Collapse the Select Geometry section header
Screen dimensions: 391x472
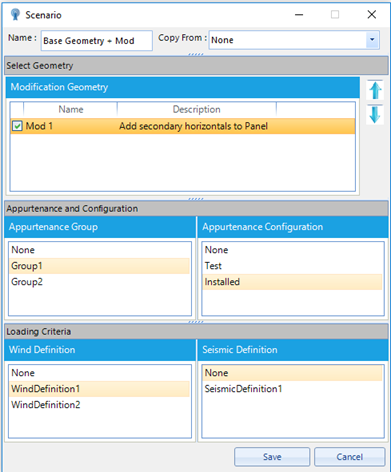tap(196, 66)
